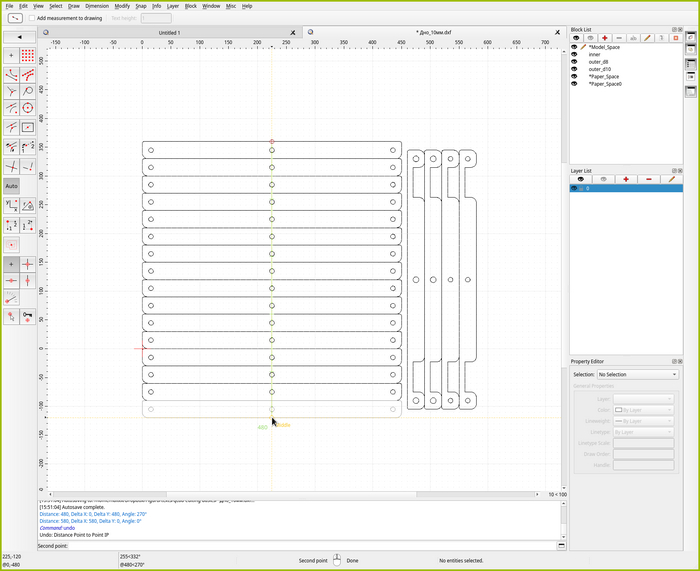The width and height of the screenshot is (700, 571).
Task: Edit layer attributes with the pencil icon
Action: [671, 179]
